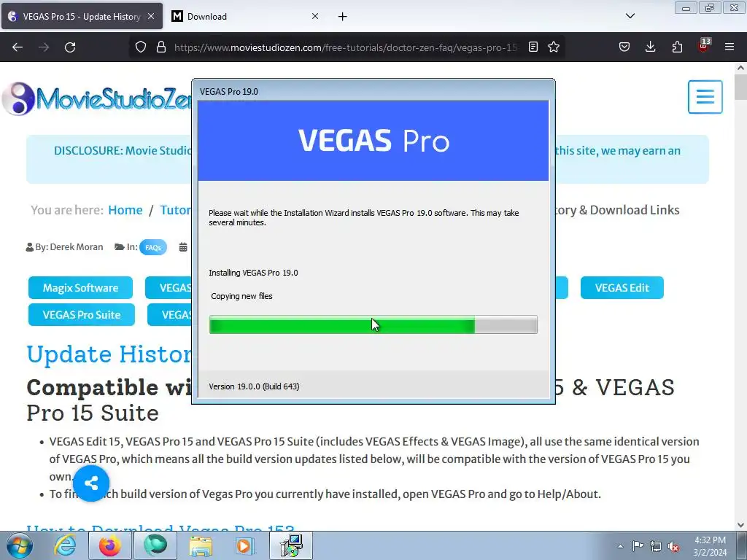
Task: Open a new browser tab with plus
Action: (343, 17)
